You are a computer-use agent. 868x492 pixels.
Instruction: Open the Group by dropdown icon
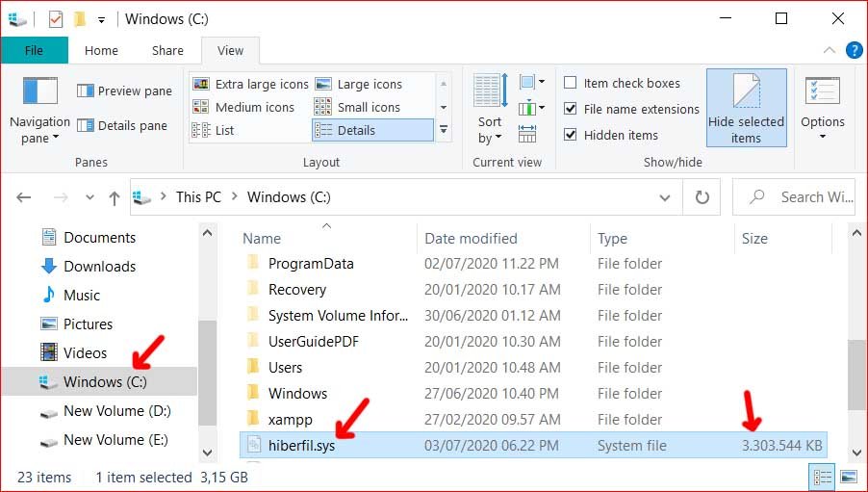click(531, 83)
